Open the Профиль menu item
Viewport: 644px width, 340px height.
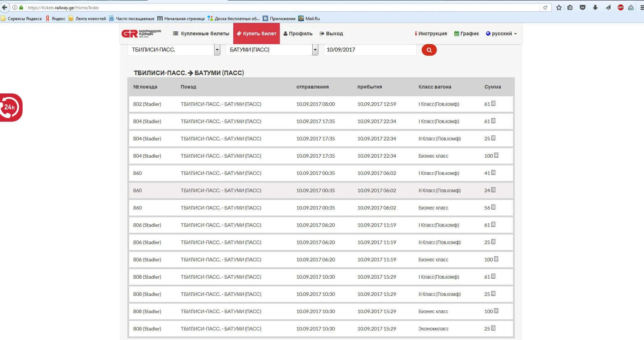point(298,34)
